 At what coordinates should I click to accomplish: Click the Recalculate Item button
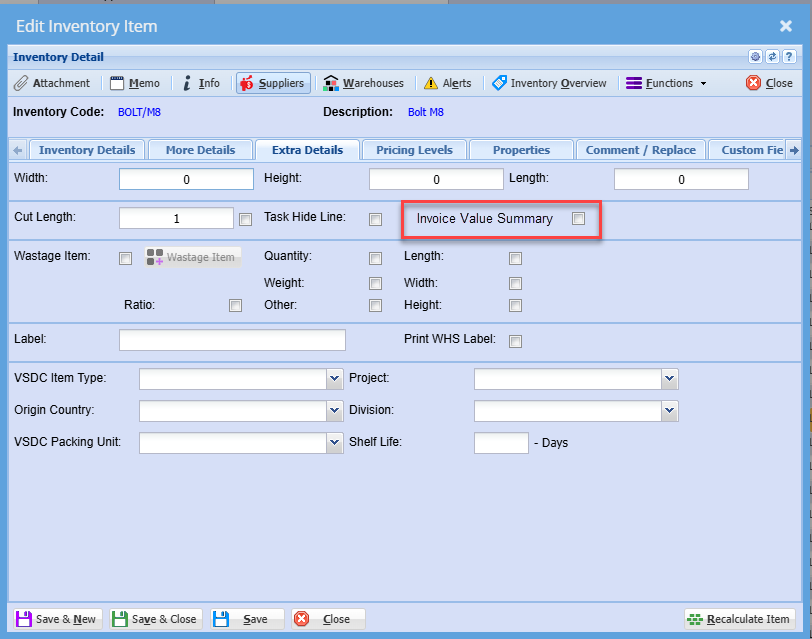click(x=740, y=619)
